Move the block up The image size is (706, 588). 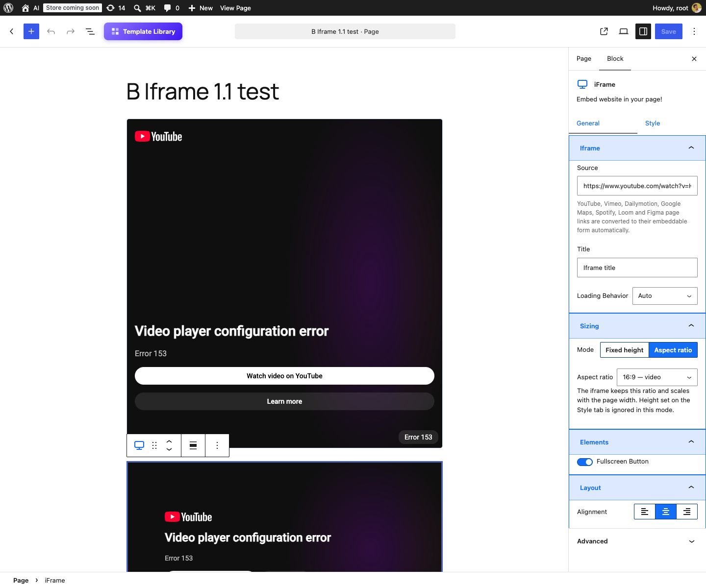click(169, 441)
